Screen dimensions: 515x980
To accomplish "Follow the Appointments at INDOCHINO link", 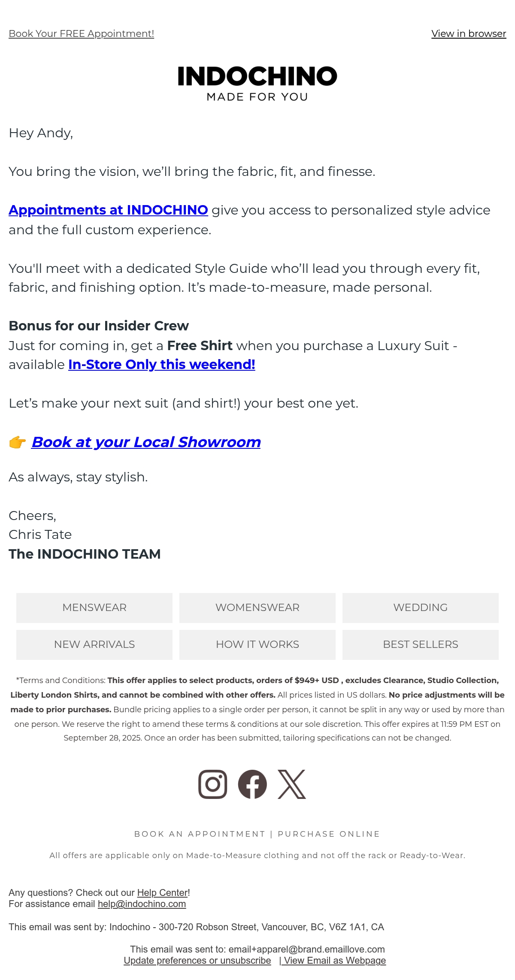I will pos(108,210).
